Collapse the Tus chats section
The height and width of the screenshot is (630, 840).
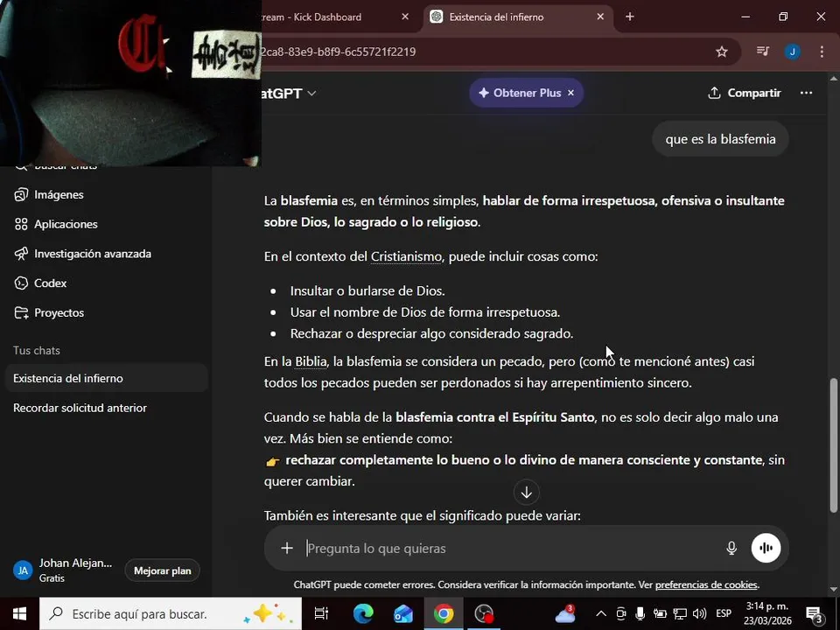[37, 350]
